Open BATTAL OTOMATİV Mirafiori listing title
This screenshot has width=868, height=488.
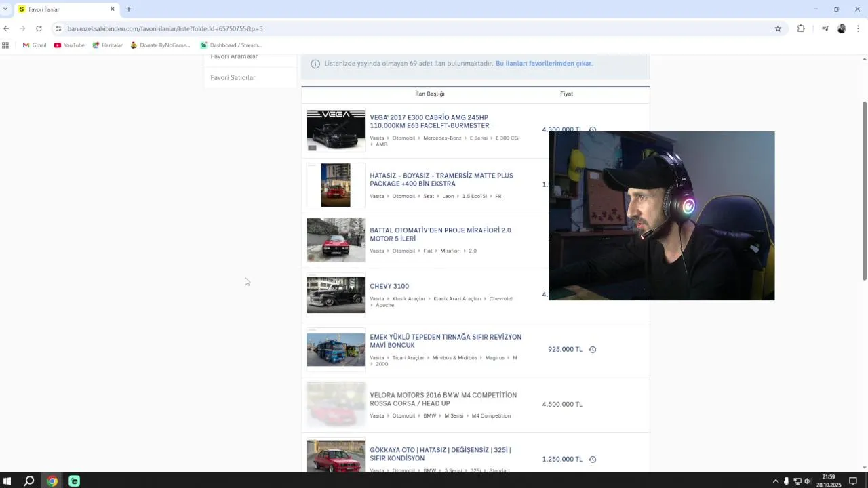440,235
